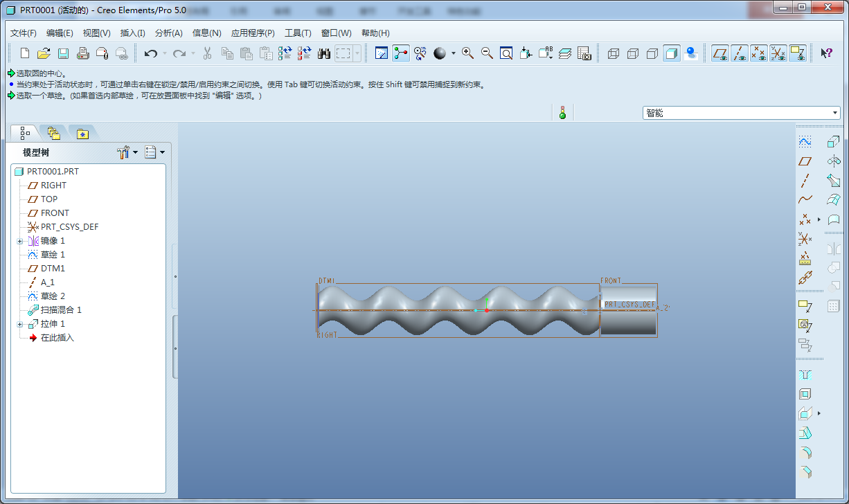This screenshot has width=849, height=504.
Task: Open the 文件(F) menu
Action: point(24,33)
